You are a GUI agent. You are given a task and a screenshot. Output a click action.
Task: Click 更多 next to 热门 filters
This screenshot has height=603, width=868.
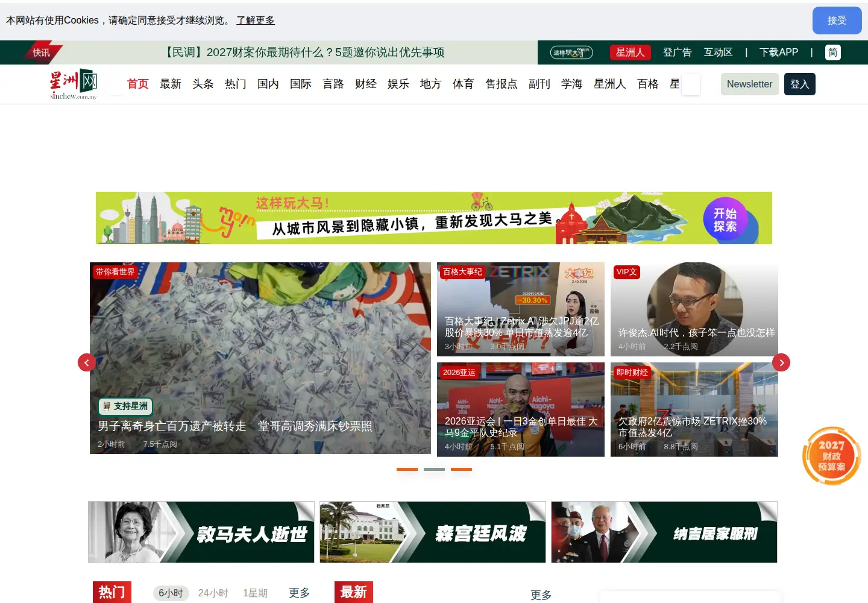300,593
